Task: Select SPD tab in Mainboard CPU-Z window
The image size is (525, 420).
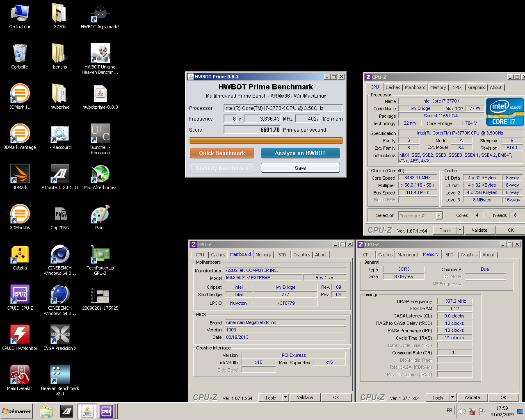Action: pos(282,255)
